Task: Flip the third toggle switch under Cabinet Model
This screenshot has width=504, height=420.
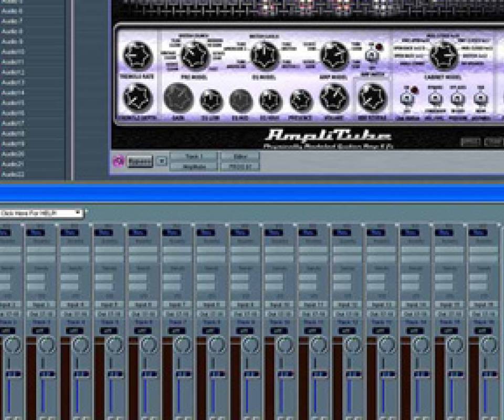Action: pyautogui.click(x=457, y=99)
